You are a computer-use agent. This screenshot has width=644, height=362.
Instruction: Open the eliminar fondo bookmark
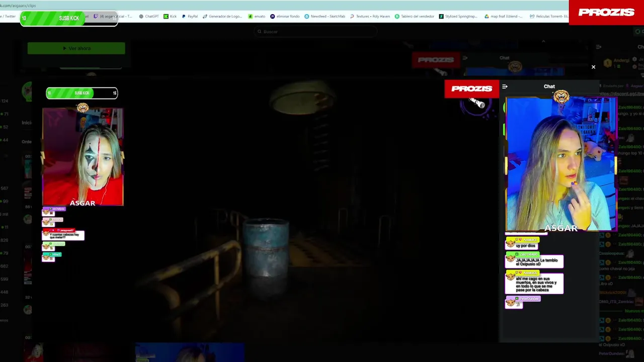pos(285,16)
